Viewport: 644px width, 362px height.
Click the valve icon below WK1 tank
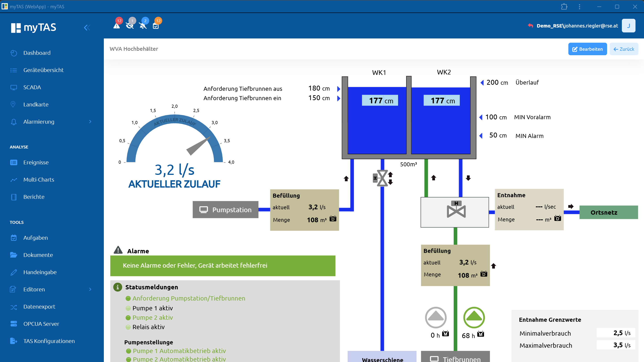point(382,178)
